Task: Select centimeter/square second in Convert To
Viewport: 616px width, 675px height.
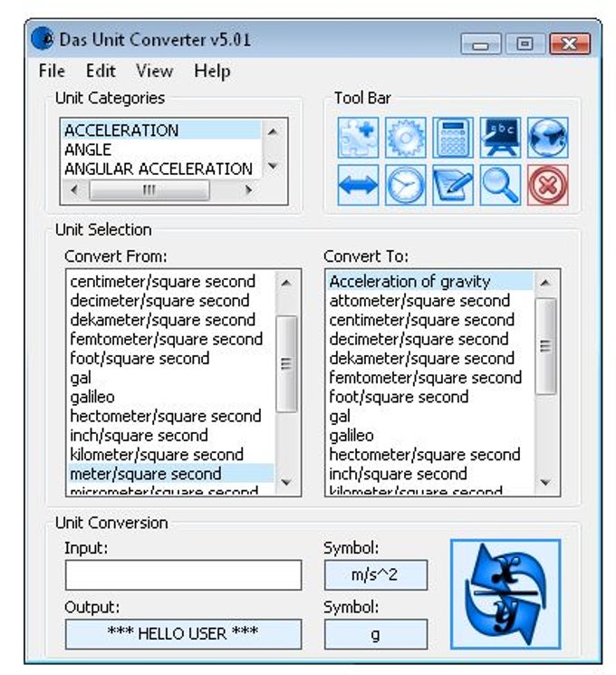Action: tap(429, 320)
